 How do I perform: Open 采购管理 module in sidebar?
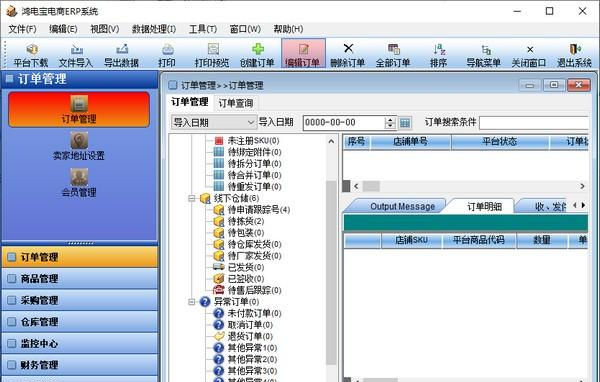(x=80, y=300)
